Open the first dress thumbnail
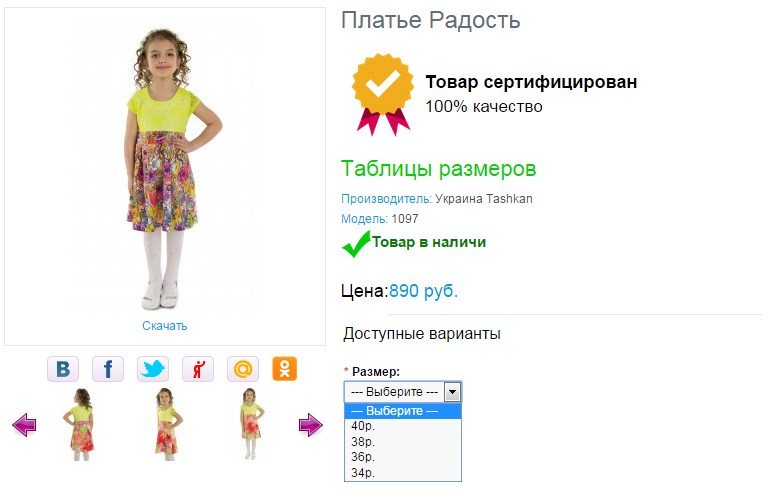The height and width of the screenshot is (501, 770). 81,424
